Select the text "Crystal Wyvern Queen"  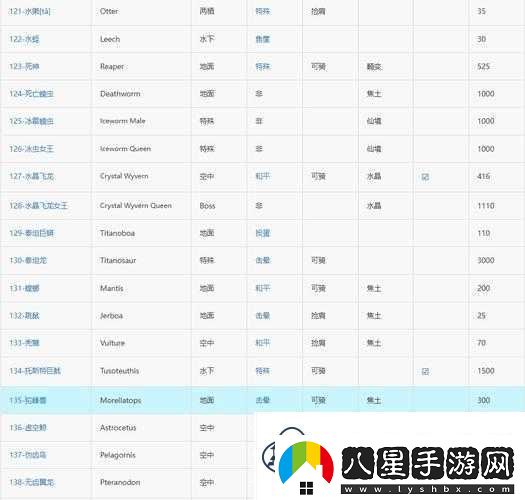click(x=136, y=205)
